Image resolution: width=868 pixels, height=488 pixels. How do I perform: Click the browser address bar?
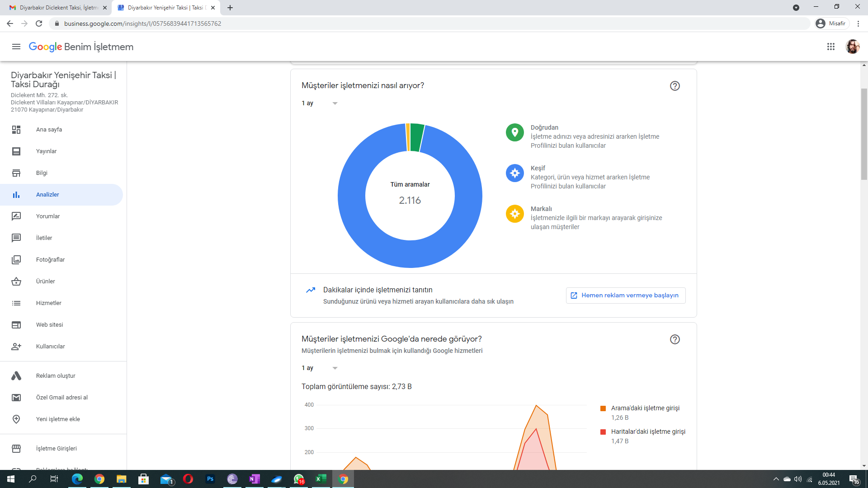[429, 23]
